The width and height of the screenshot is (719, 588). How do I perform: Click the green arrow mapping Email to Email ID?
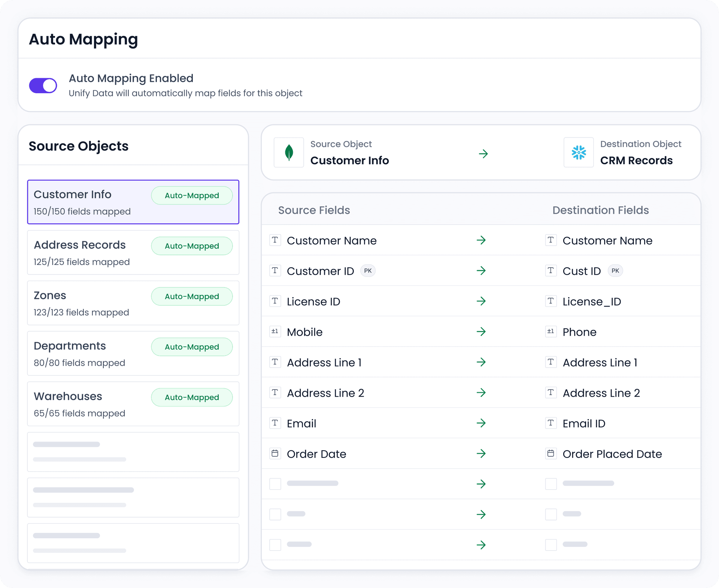pyautogui.click(x=482, y=423)
